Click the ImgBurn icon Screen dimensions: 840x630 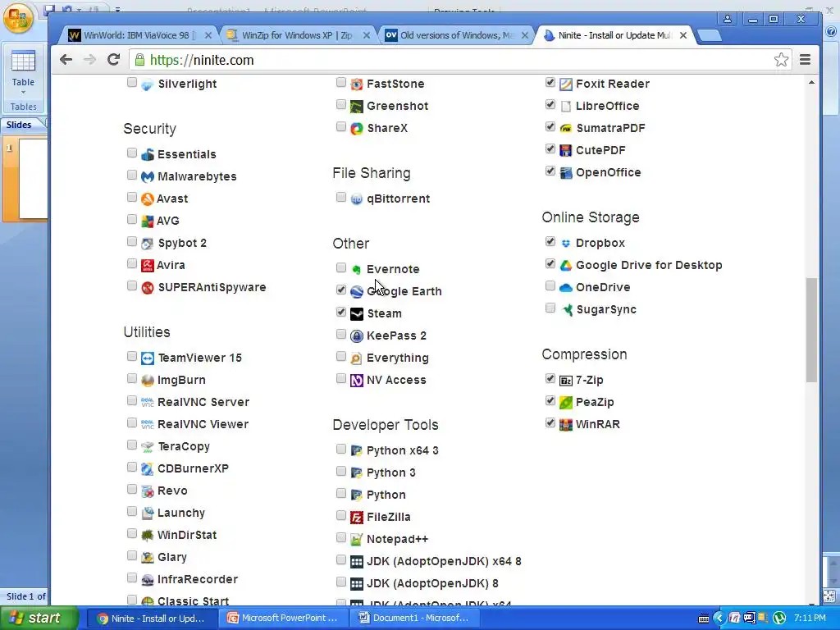click(x=148, y=381)
